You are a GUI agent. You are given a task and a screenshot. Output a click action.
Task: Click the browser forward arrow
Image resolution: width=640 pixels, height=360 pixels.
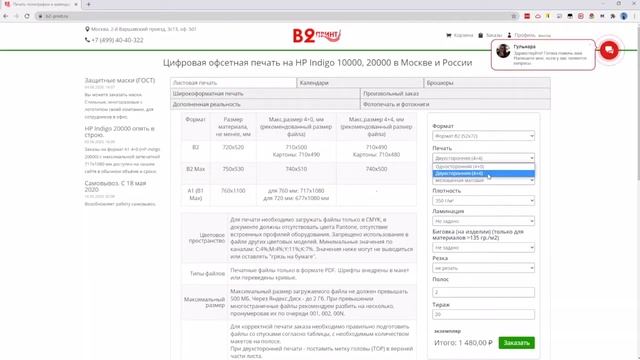pos(16,16)
